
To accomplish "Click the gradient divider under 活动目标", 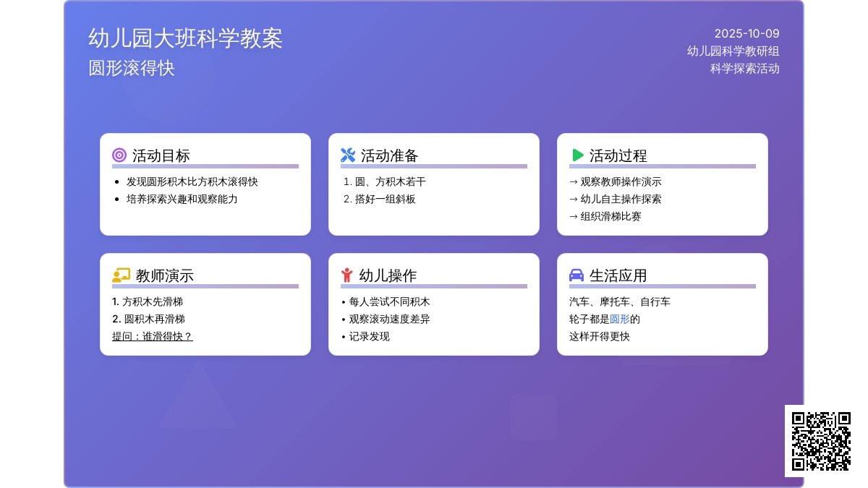I will [205, 166].
